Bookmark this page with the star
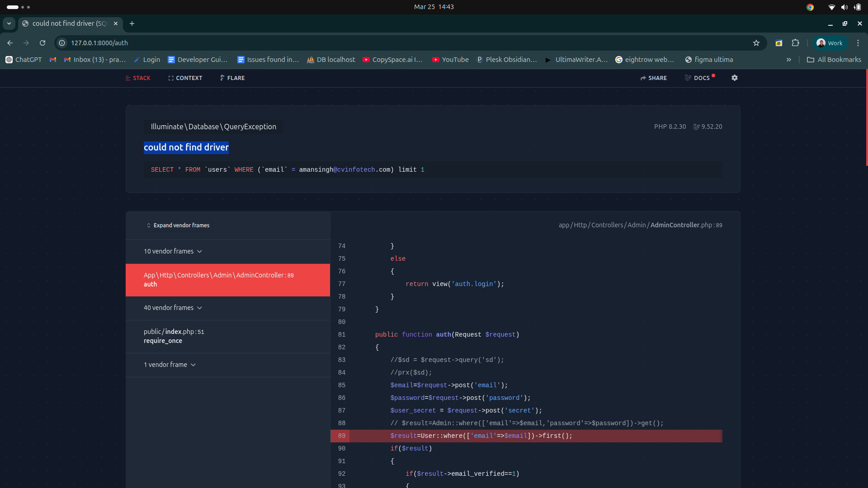The height and width of the screenshot is (488, 868). (x=756, y=43)
